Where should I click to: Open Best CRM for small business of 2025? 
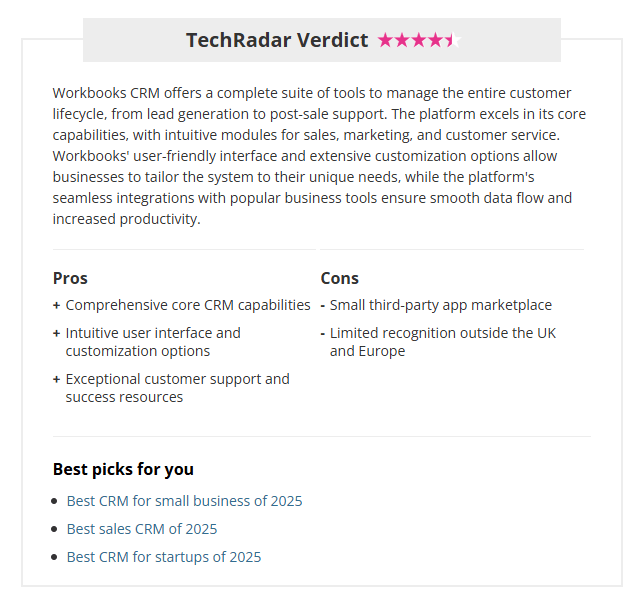point(184,501)
